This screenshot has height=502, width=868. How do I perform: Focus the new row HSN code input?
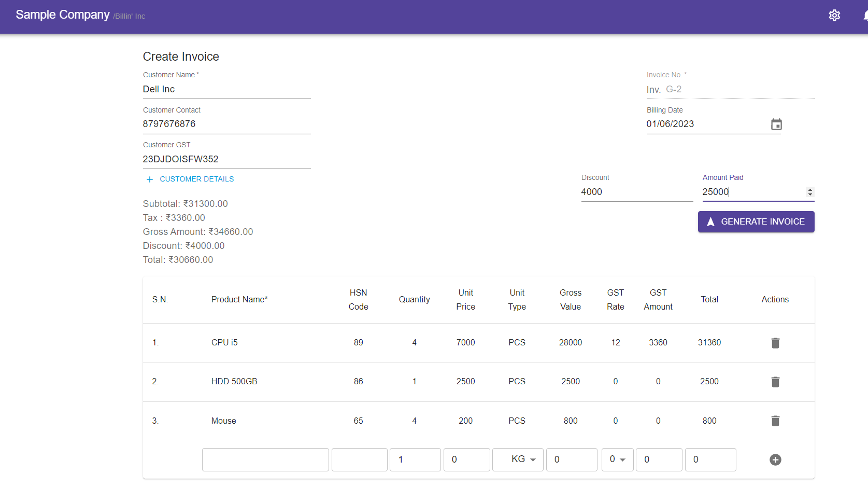click(x=359, y=459)
